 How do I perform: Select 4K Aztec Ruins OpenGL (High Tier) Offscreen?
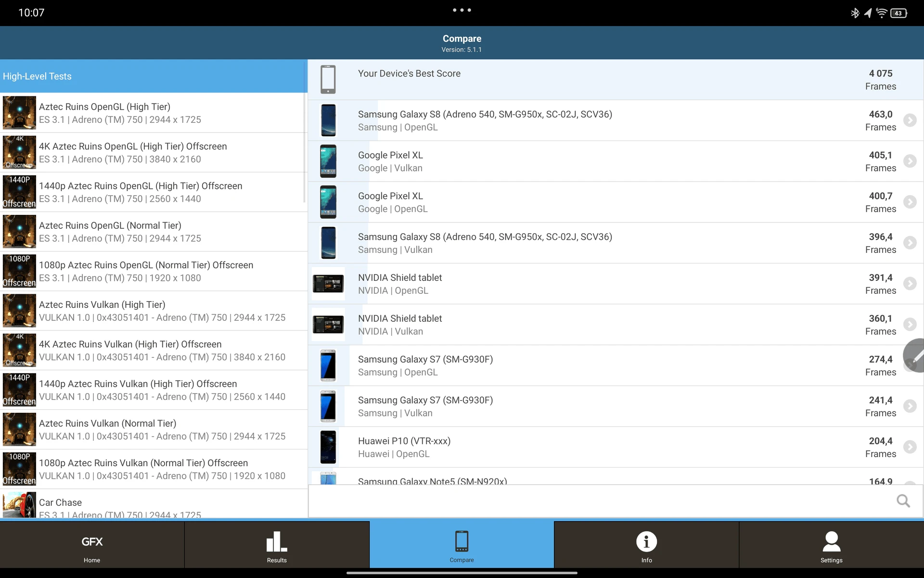(154, 153)
